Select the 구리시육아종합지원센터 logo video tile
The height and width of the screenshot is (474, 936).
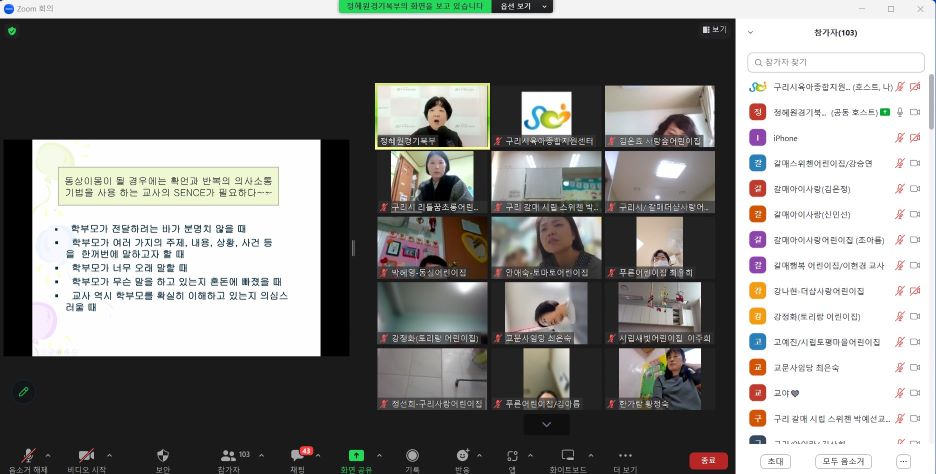pos(546,116)
